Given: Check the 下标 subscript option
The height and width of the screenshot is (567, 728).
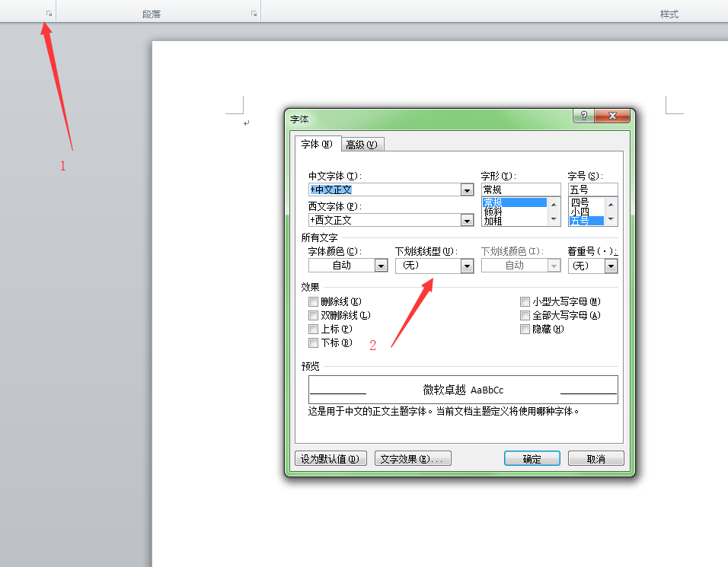Looking at the screenshot, I should (x=313, y=342).
